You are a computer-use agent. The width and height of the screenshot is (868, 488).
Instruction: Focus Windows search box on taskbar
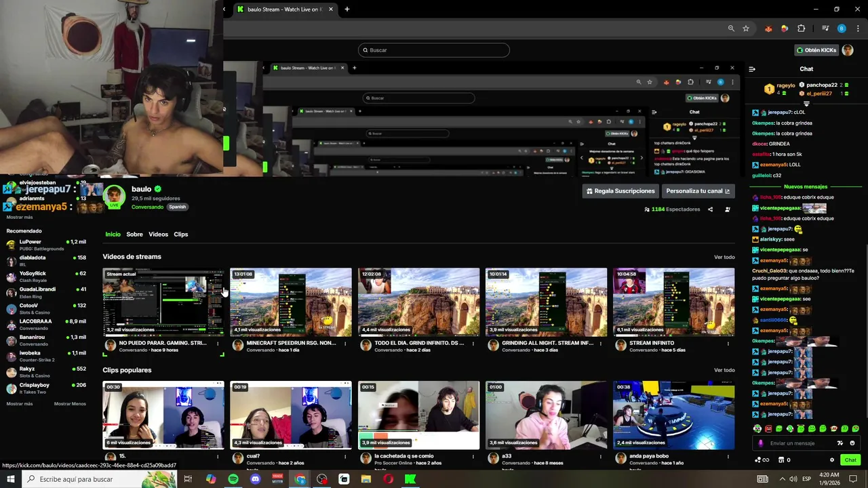coord(98,479)
